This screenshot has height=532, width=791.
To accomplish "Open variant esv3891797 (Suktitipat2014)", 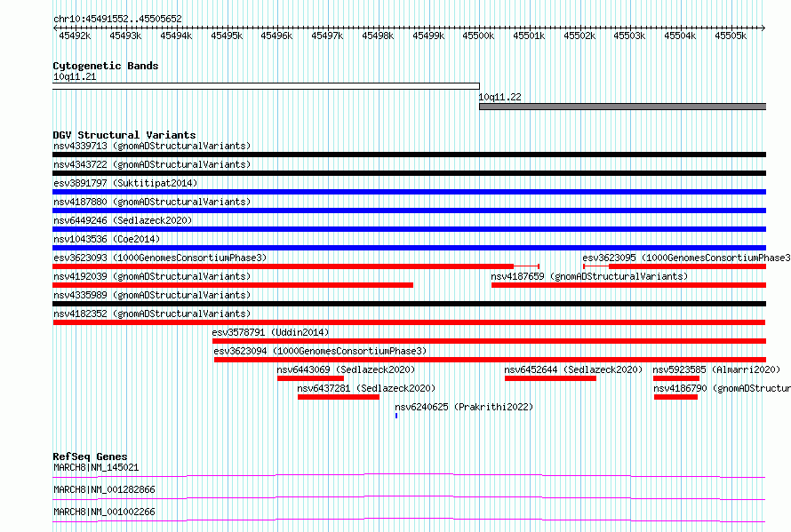I will click(x=125, y=183).
